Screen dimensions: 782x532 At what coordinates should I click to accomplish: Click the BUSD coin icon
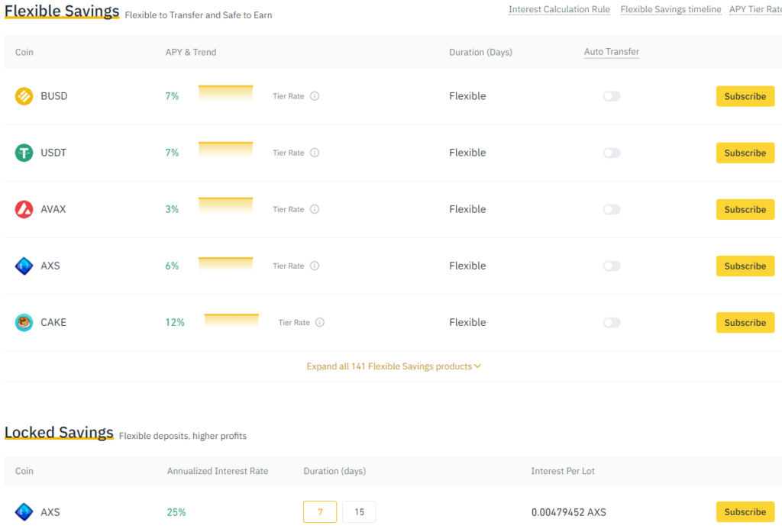coord(24,96)
